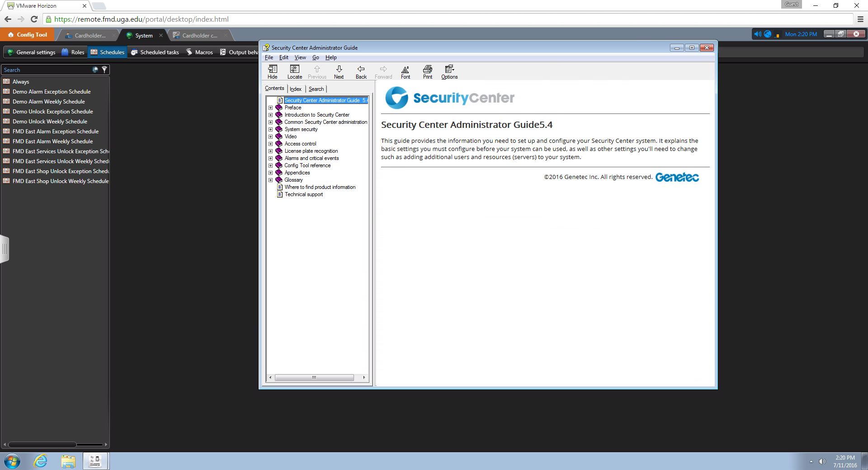Click the Hide toolbar icon in help viewer

tap(272, 71)
